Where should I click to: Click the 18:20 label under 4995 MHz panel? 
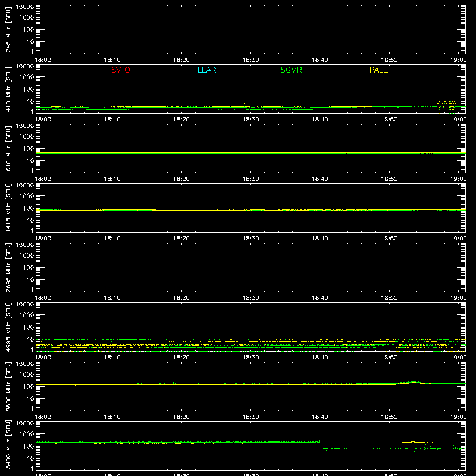point(181,358)
